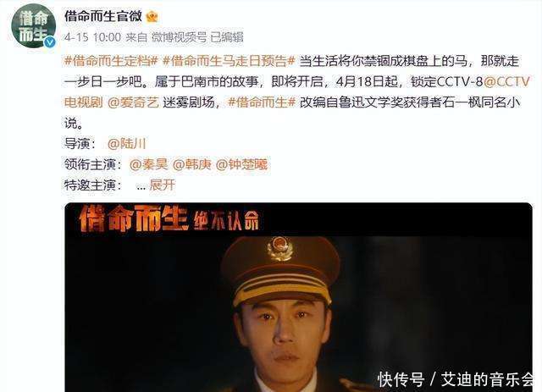
Task: Open the #借命而生马走日预告# hashtag
Action: [x=229, y=61]
